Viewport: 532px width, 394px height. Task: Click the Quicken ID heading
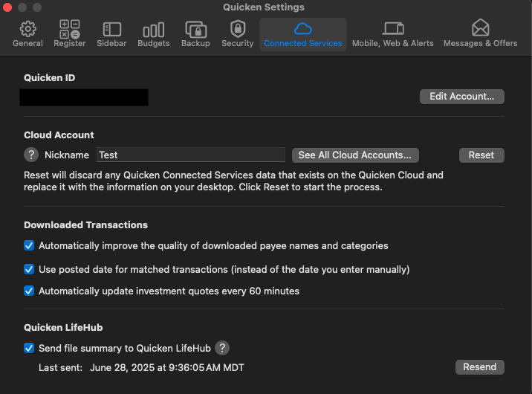click(x=50, y=78)
